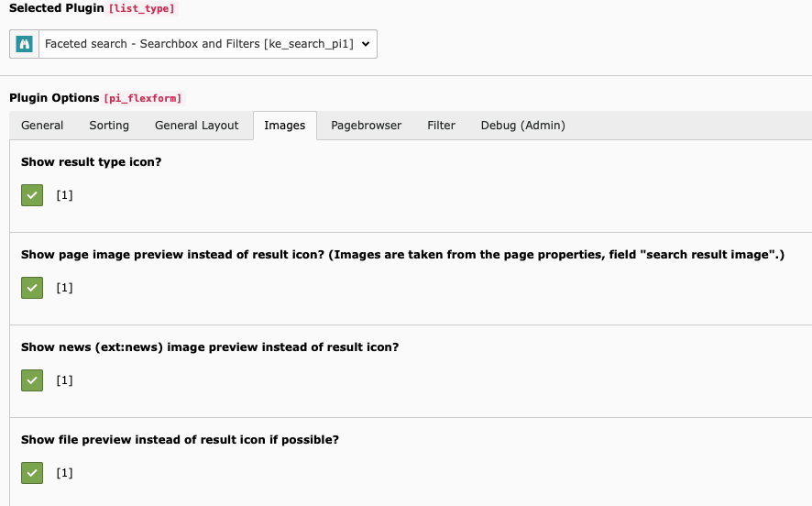Disable the page image preview checkbox
The height and width of the screenshot is (506, 812).
(32, 288)
